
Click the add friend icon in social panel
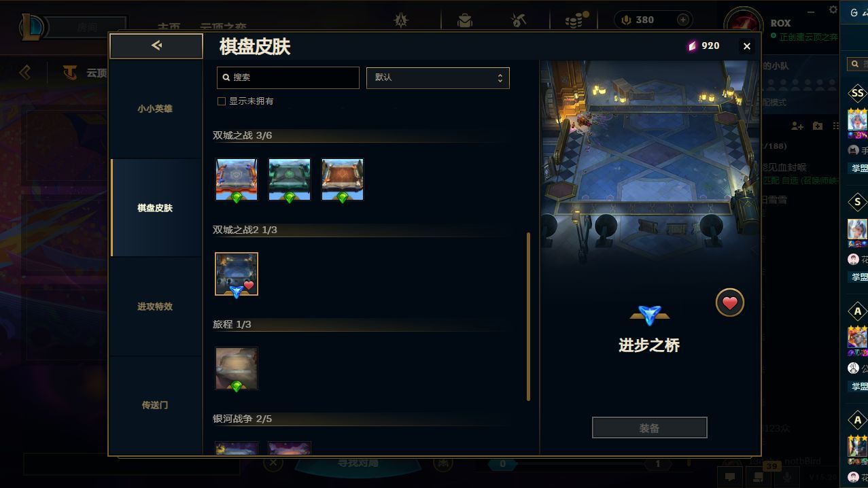click(x=797, y=126)
